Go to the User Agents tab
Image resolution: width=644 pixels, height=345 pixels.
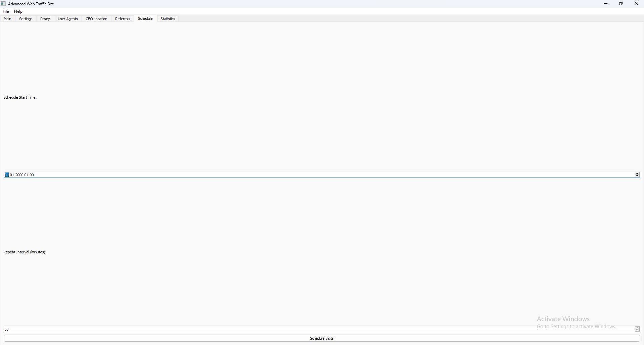pyautogui.click(x=68, y=19)
